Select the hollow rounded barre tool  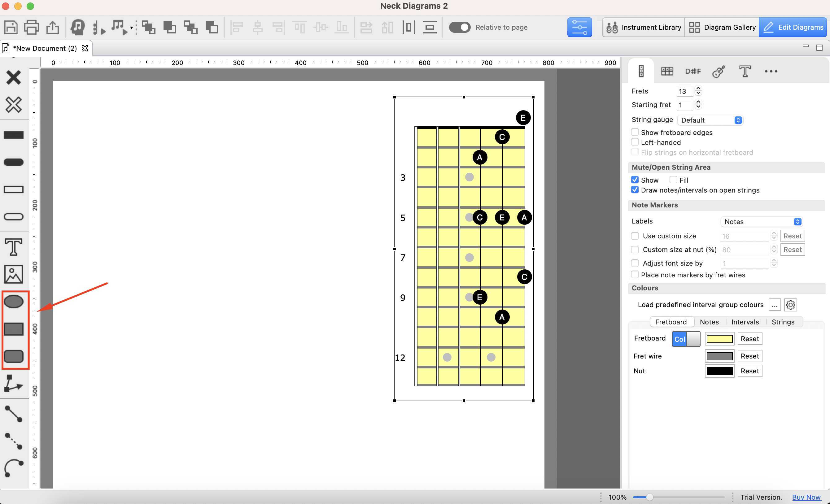(x=14, y=216)
